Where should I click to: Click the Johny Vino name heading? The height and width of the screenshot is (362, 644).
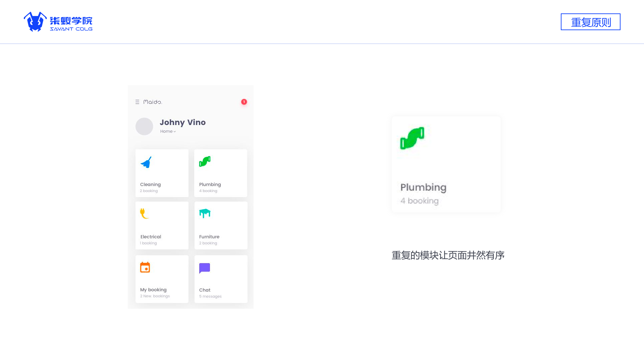pyautogui.click(x=182, y=122)
